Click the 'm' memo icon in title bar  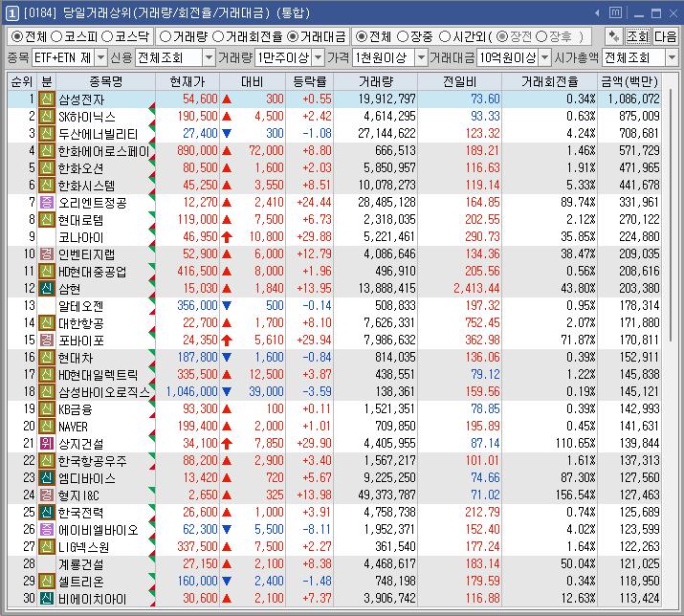(615, 13)
